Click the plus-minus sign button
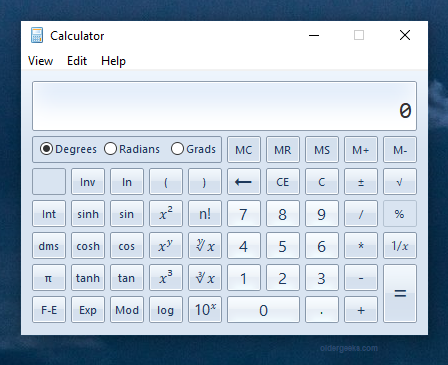This screenshot has height=365, width=448. [361, 182]
